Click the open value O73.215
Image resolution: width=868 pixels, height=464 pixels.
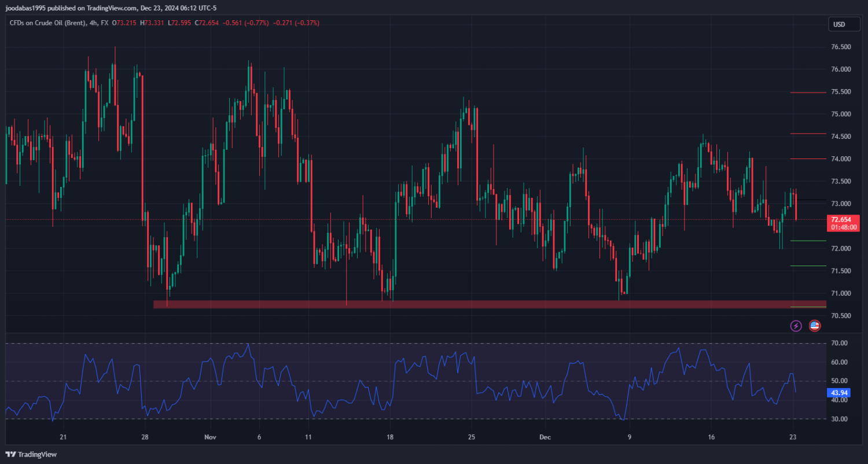click(x=125, y=23)
